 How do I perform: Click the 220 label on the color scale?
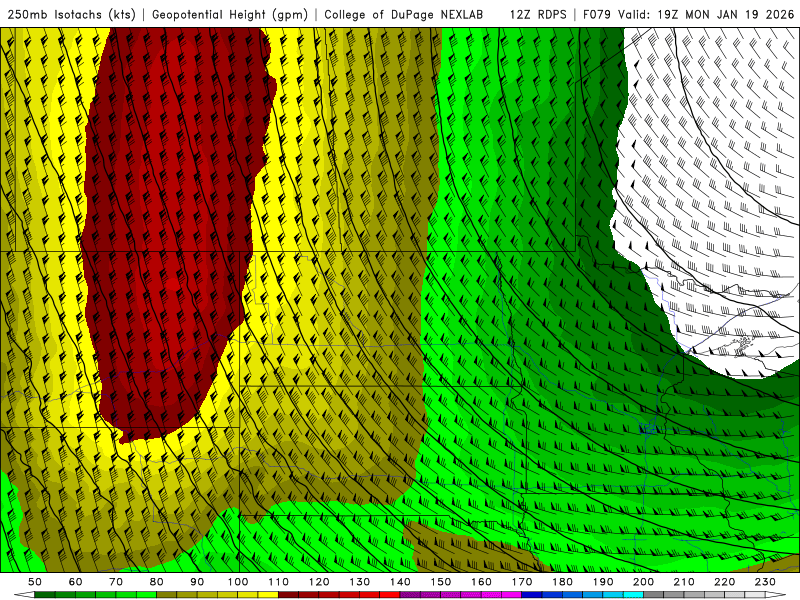(x=724, y=582)
